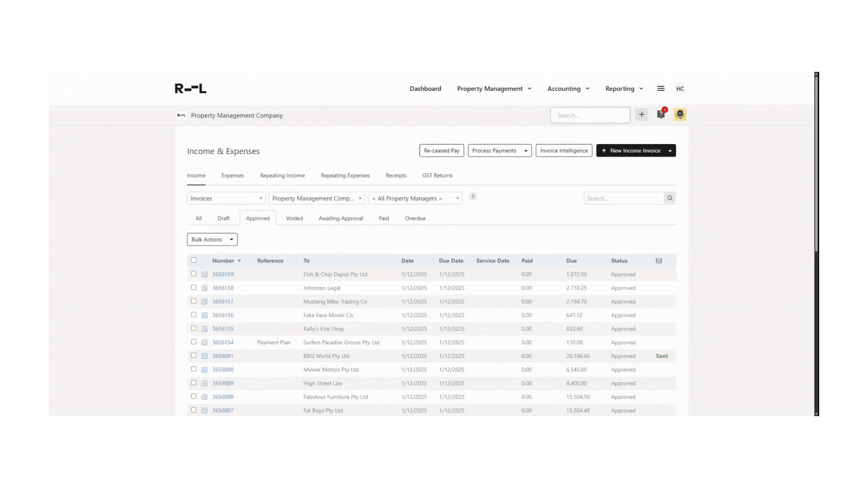Open the hamburger menu in top navigation
This screenshot has width=868, height=488.
click(x=660, y=89)
